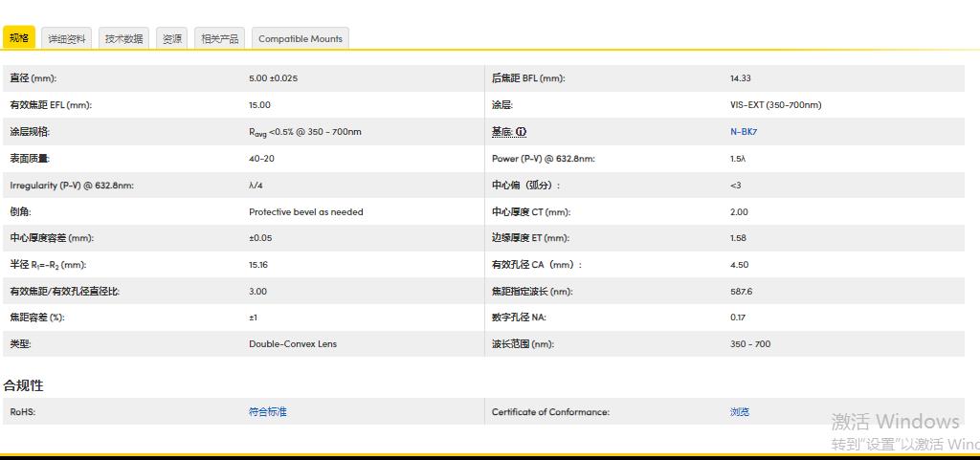Open the N-BK7 substrate link

tap(743, 132)
